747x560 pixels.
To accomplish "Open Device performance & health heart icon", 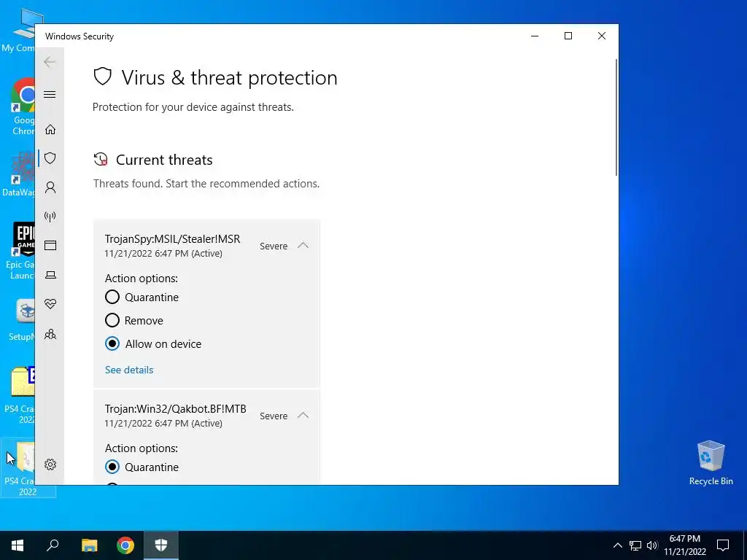I will click(x=50, y=304).
